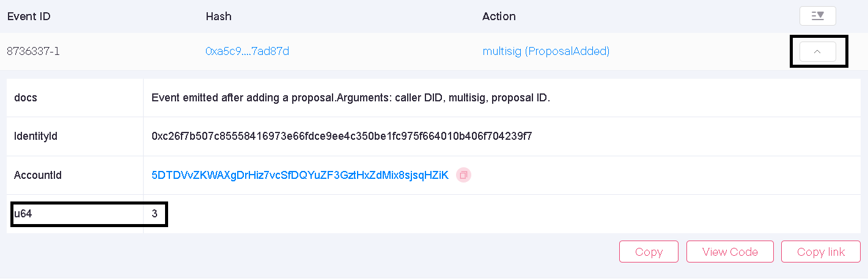Open the 0xa5c9....7ad87d hash link

coord(247,51)
